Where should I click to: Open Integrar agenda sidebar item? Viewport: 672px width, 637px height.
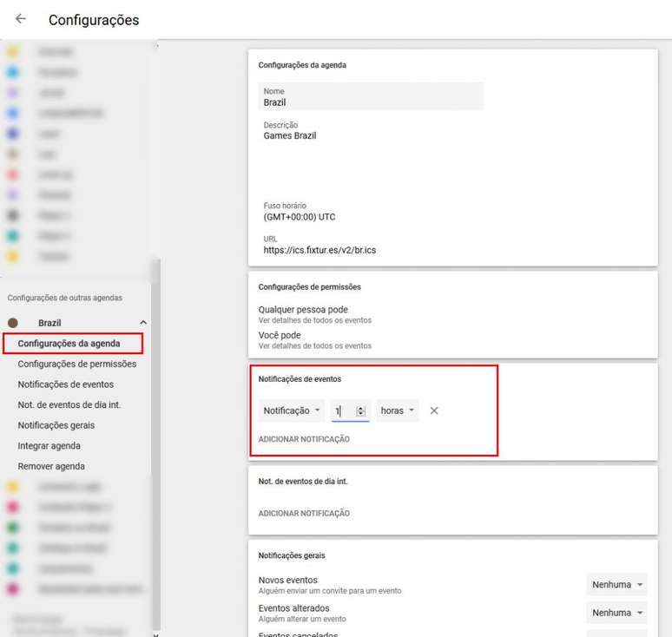click(x=49, y=446)
